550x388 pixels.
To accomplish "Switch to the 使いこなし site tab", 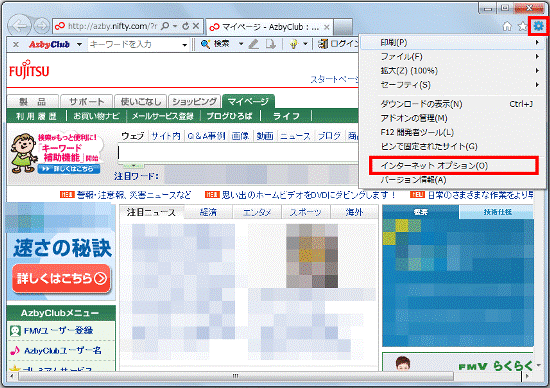I will tap(141, 102).
